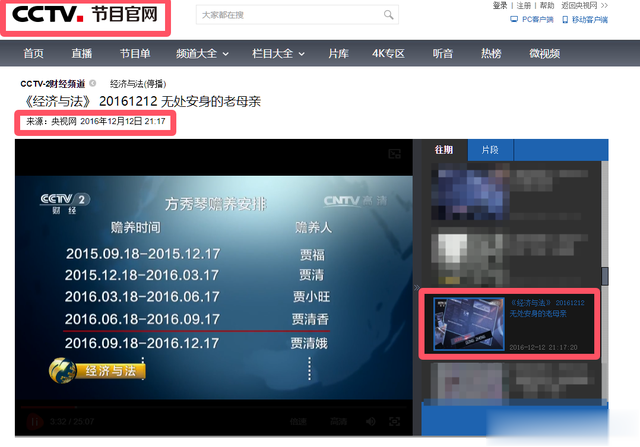Screen dimensions: 640x447
Task: Click the PC客户端 download link
Action: click(532, 19)
